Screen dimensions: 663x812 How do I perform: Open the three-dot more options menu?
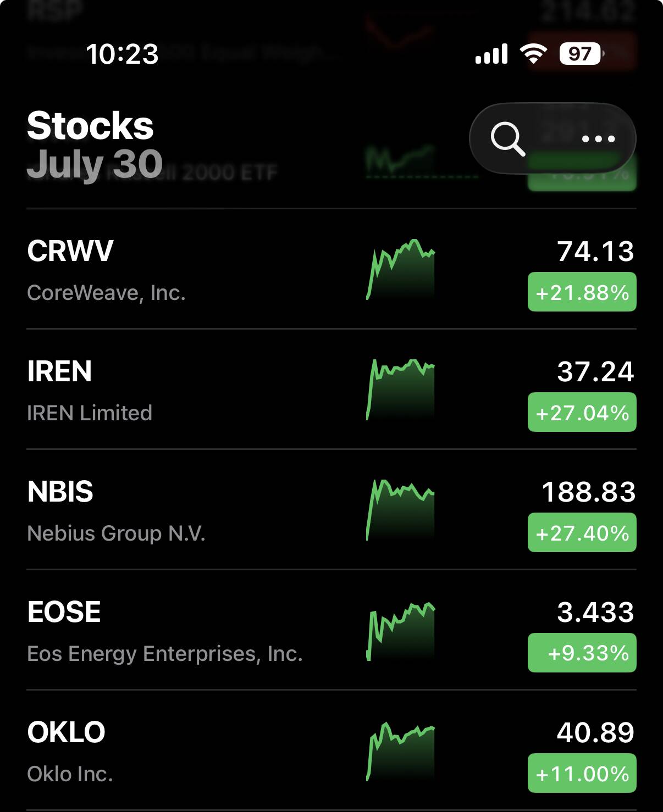point(598,139)
